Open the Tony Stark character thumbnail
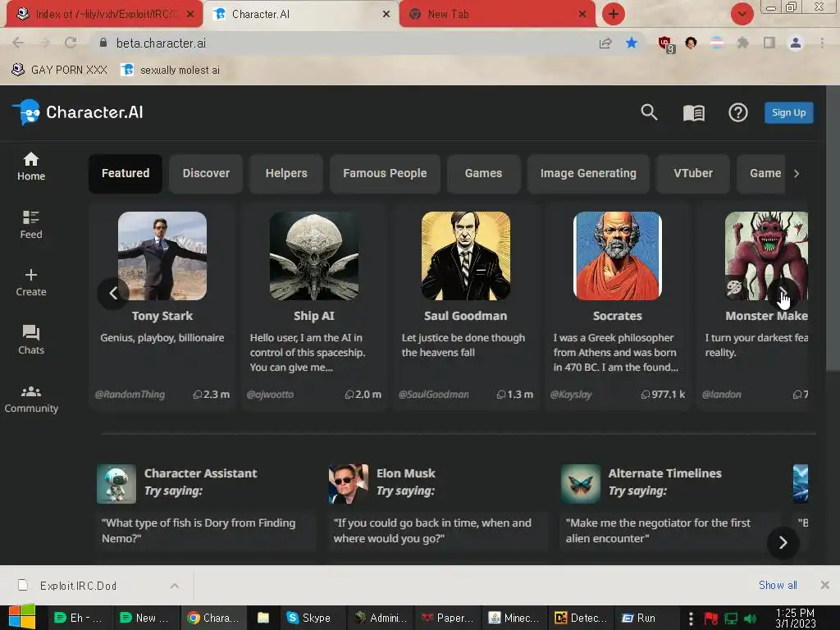This screenshot has height=630, width=840. coord(162,256)
